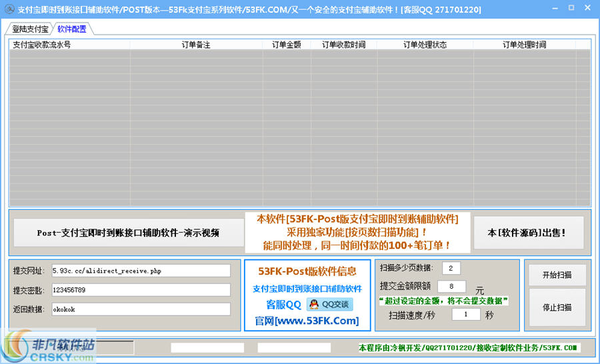Click the 本程序由冷枫开发 status bar text

coord(467,347)
